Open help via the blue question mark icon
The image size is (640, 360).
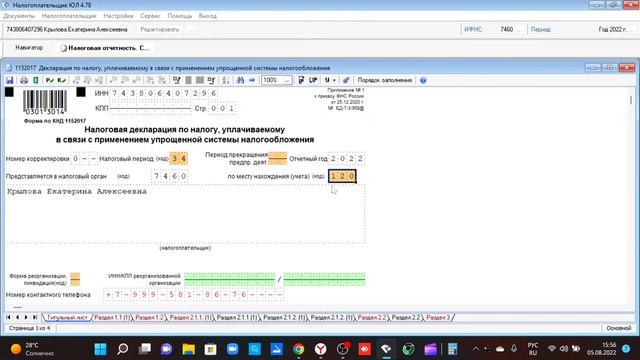pos(423,80)
